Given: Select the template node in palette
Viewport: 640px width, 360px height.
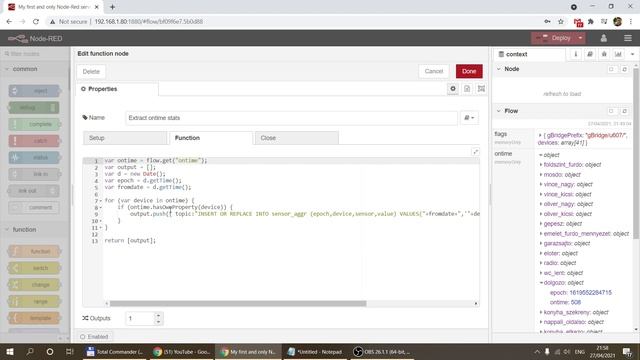Looking at the screenshot, I should point(34,318).
